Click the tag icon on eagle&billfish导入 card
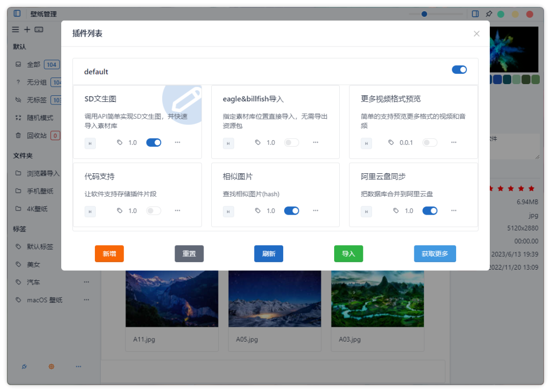551x392 pixels. tap(258, 142)
